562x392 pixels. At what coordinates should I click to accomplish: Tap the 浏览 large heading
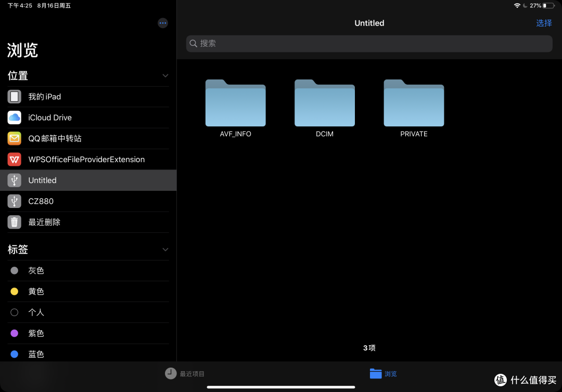tap(22, 50)
